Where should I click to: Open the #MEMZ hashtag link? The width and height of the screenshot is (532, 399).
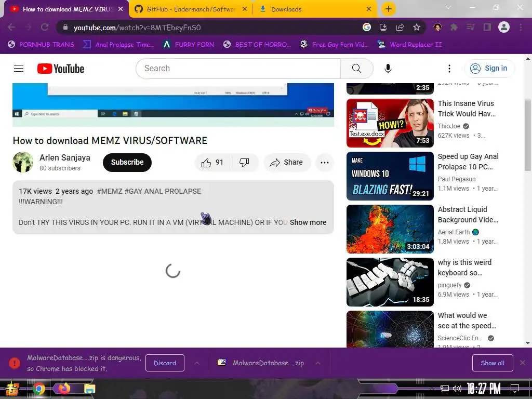[x=110, y=191]
